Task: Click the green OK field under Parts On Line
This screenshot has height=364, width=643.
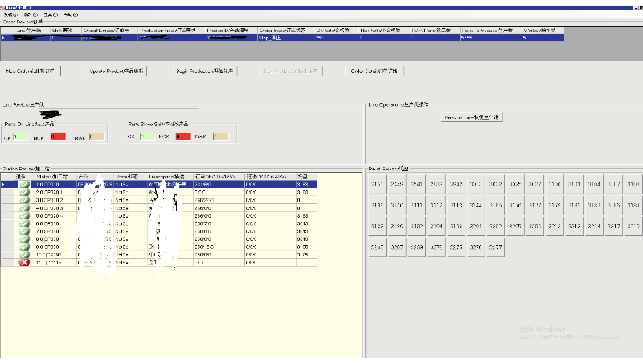Action: (21, 137)
